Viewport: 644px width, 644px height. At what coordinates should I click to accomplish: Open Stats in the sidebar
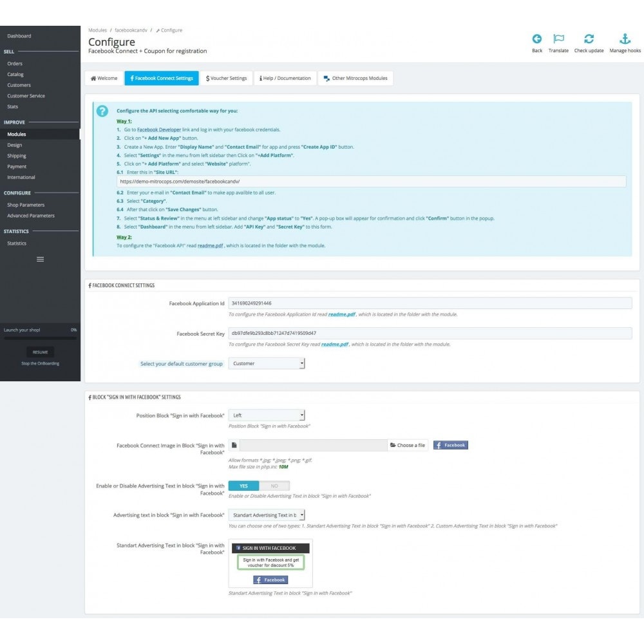click(x=12, y=106)
